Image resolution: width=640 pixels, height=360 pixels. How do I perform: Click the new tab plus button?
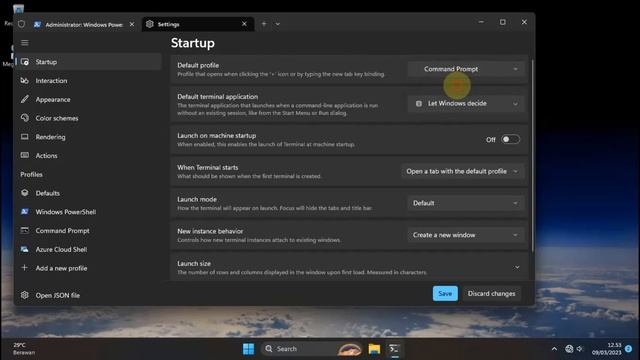[264, 24]
